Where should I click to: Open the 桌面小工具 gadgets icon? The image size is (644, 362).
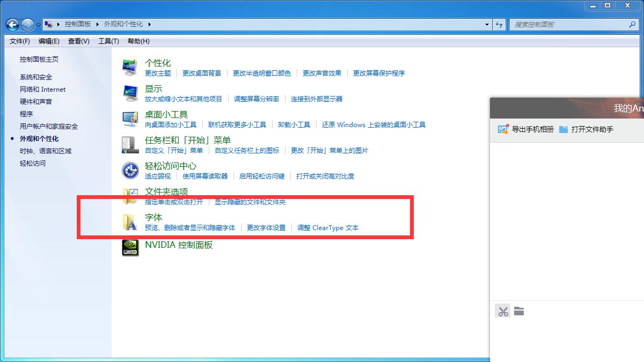[x=129, y=120]
